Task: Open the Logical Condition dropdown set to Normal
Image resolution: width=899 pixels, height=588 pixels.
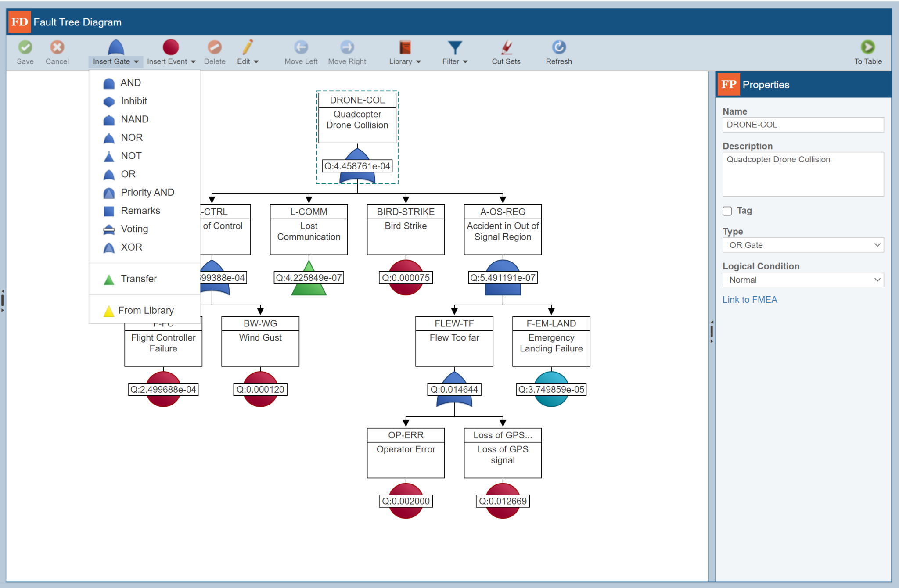Action: pyautogui.click(x=803, y=280)
